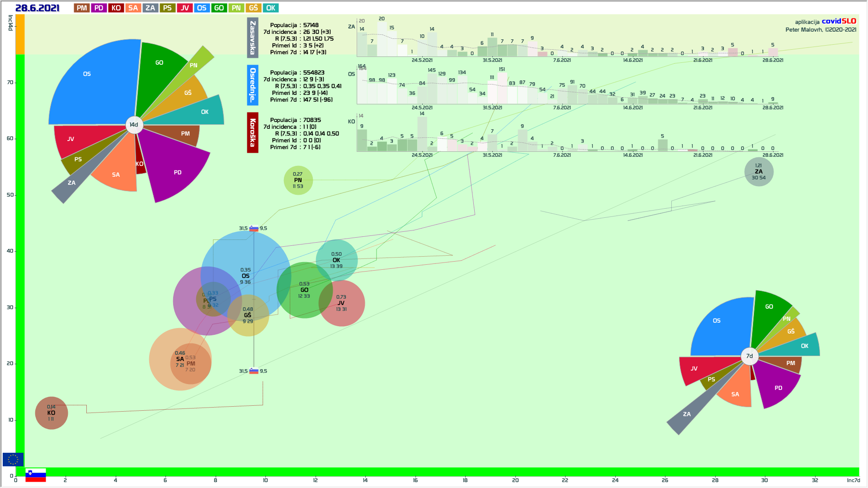Click the Slovenia flag icon on axis
The image size is (868, 488).
pyautogui.click(x=36, y=474)
